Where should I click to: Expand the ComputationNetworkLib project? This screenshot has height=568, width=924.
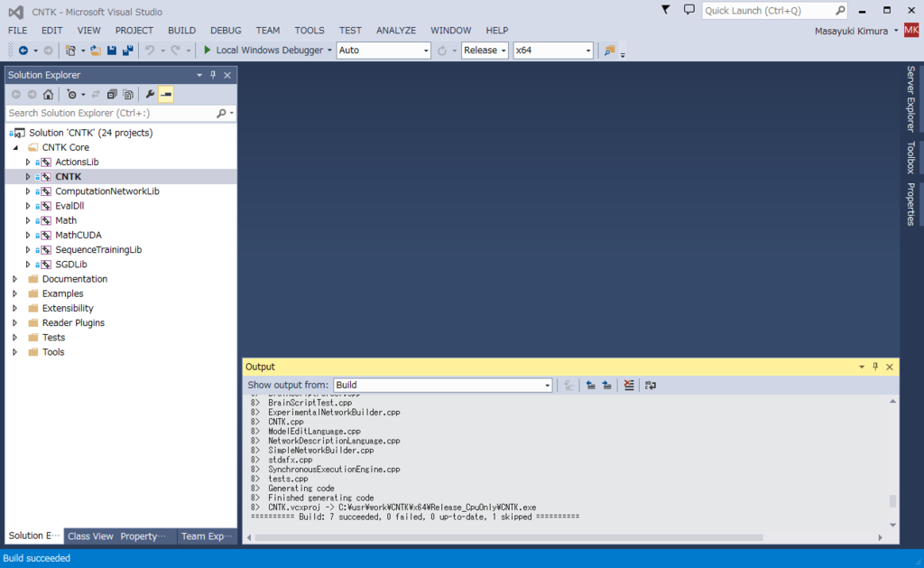pos(28,191)
